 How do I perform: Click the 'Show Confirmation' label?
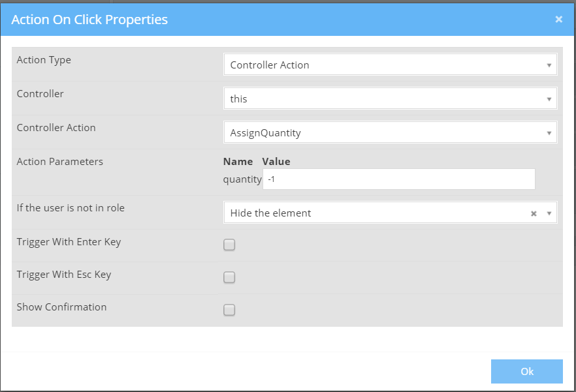(61, 307)
